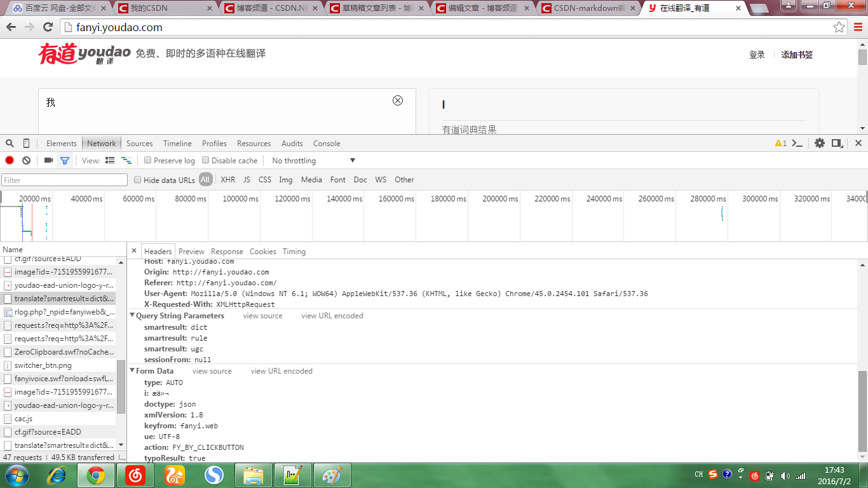Filter requests by Img
This screenshot has height=488, width=868.
pos(286,180)
